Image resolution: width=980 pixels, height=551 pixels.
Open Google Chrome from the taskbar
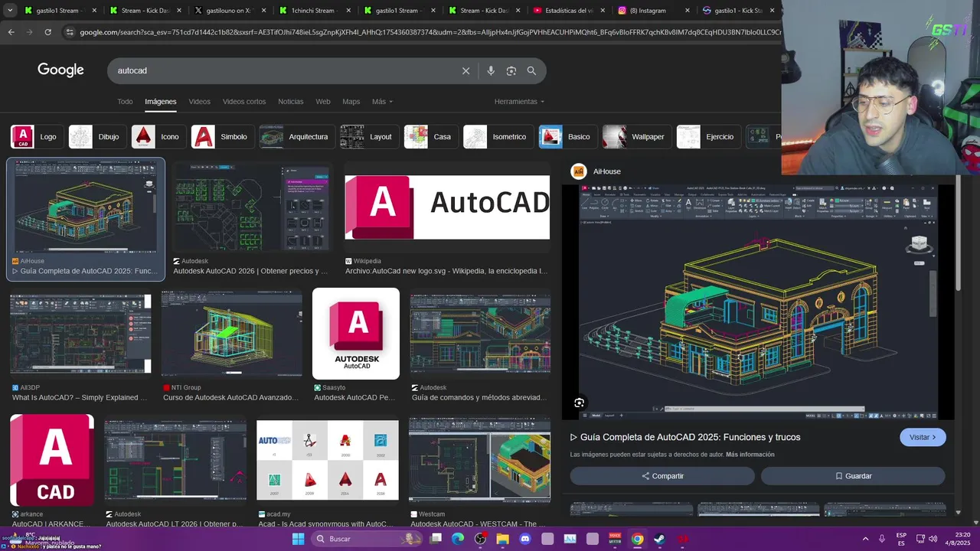click(x=637, y=539)
